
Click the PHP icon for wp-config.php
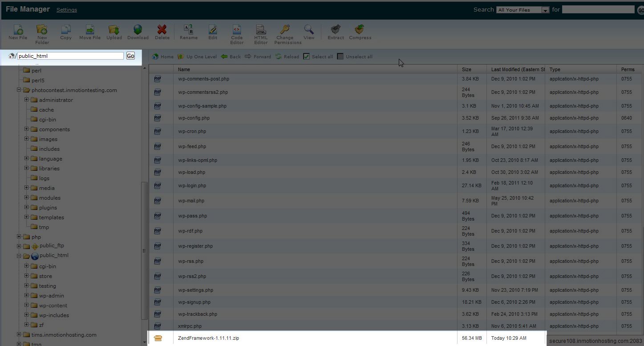[x=158, y=118]
